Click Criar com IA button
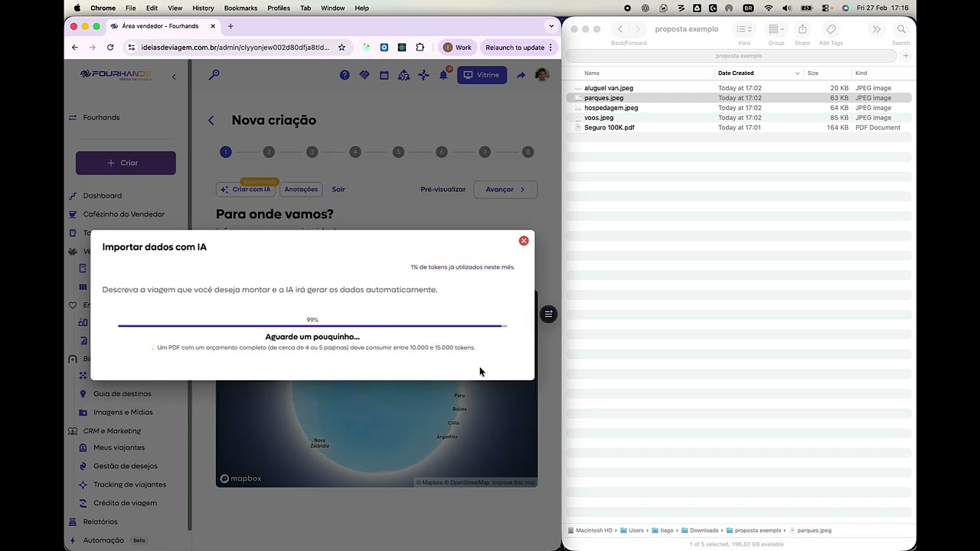 click(247, 189)
